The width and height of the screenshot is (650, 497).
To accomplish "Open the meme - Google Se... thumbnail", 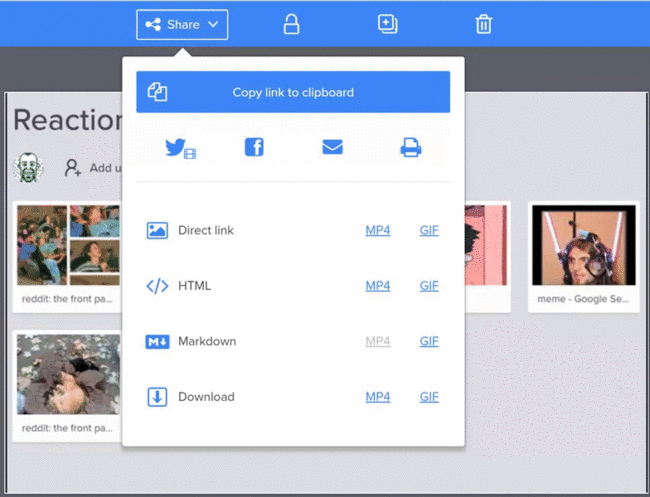I will point(584,245).
